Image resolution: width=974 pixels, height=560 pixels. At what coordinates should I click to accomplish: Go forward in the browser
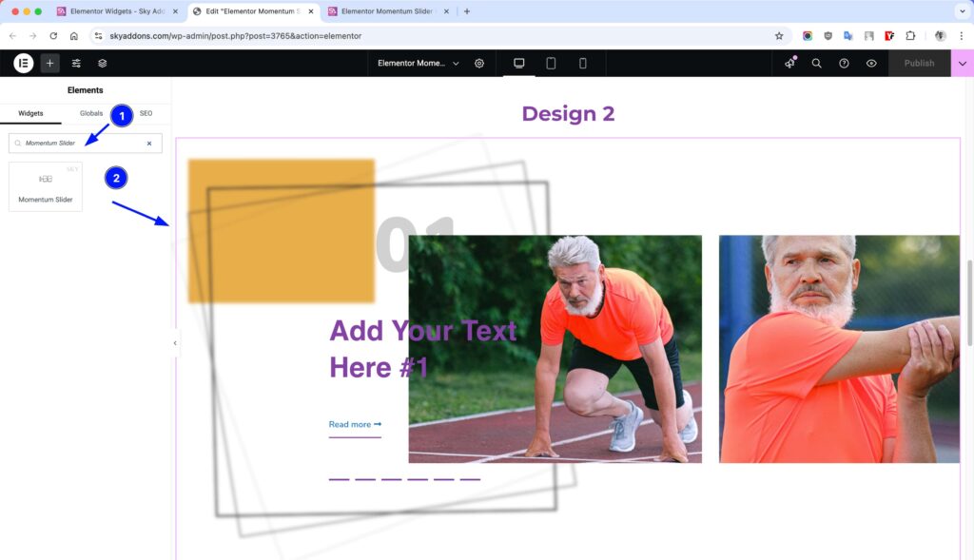(x=33, y=36)
